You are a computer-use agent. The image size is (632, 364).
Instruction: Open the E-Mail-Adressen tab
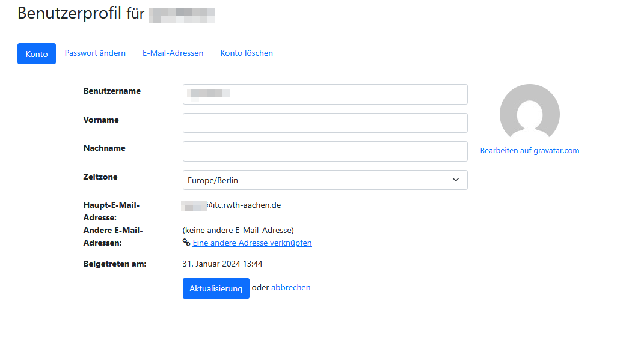pyautogui.click(x=173, y=53)
